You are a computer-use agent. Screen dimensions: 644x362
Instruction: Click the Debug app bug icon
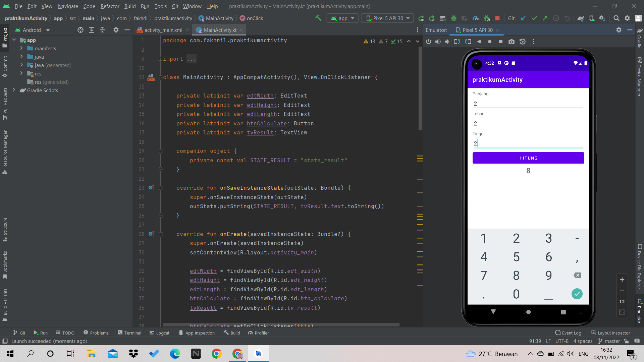[453, 18]
